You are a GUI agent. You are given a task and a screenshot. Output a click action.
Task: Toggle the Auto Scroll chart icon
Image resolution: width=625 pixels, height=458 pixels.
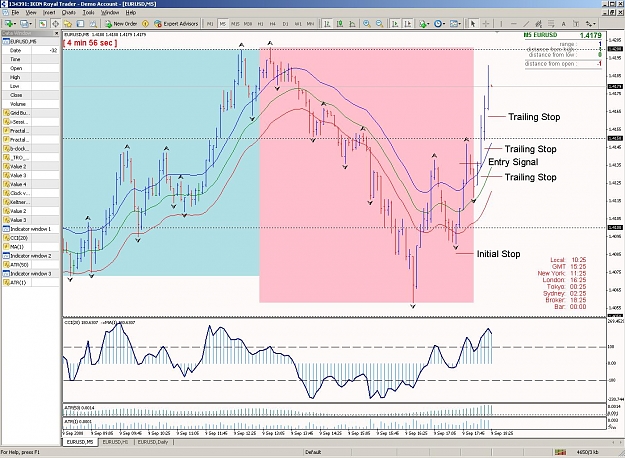(395, 24)
